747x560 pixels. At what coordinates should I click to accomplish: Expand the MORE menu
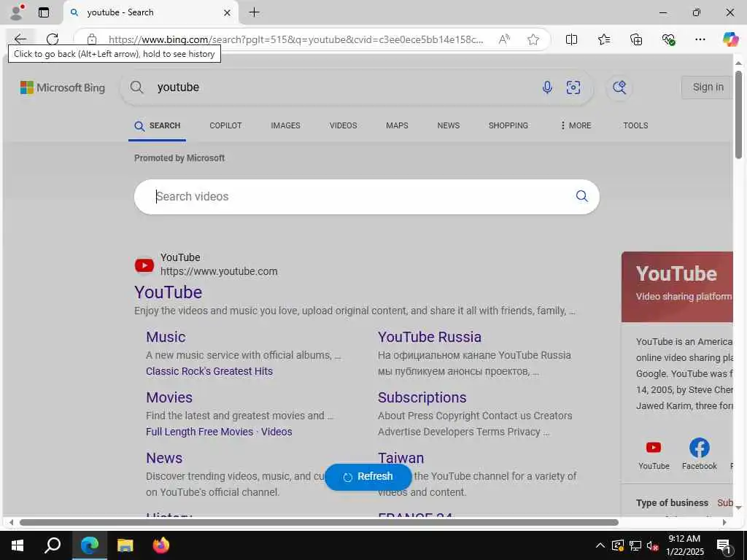tap(576, 125)
